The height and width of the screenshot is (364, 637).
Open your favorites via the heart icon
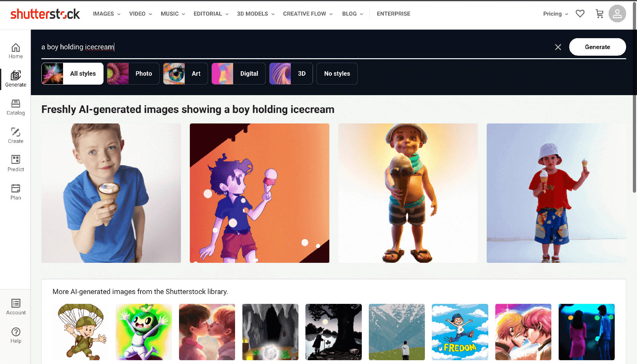click(x=580, y=14)
